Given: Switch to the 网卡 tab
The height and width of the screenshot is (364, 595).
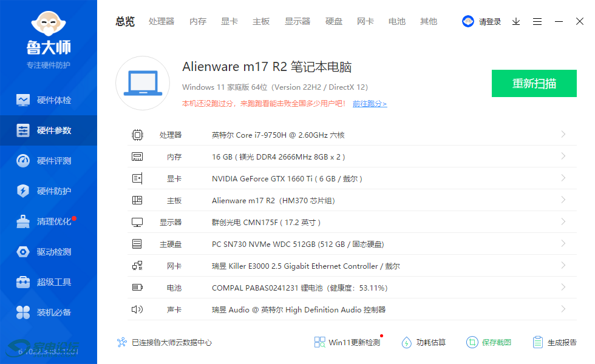Looking at the screenshot, I should click(x=365, y=22).
